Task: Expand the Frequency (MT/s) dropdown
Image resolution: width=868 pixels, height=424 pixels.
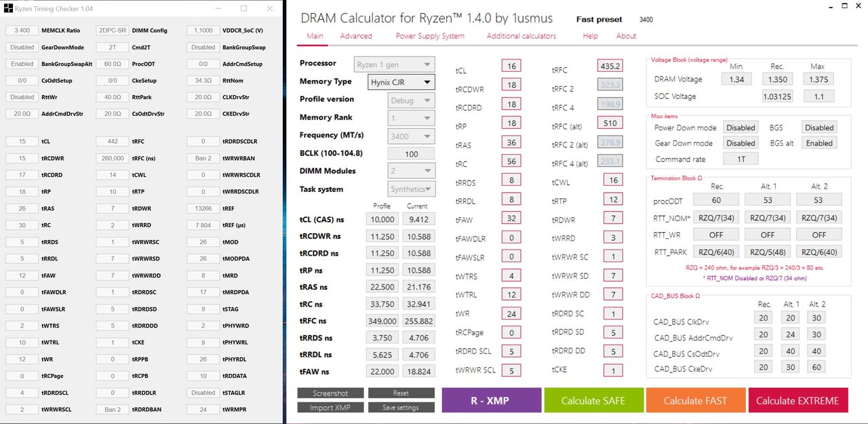Action: 412,136
